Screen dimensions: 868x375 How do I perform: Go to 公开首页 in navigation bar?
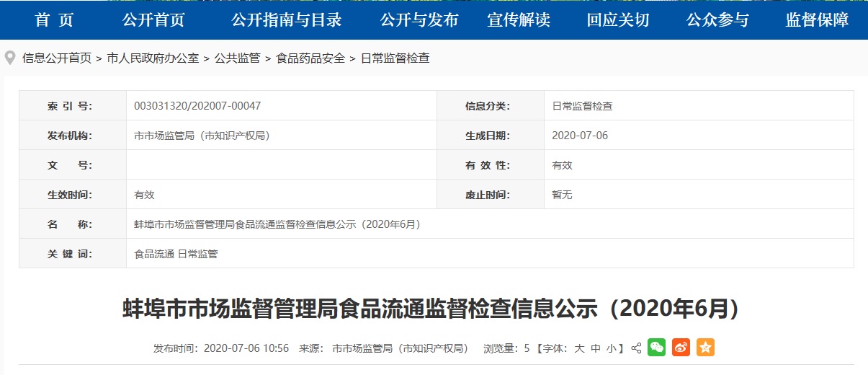pos(153,20)
